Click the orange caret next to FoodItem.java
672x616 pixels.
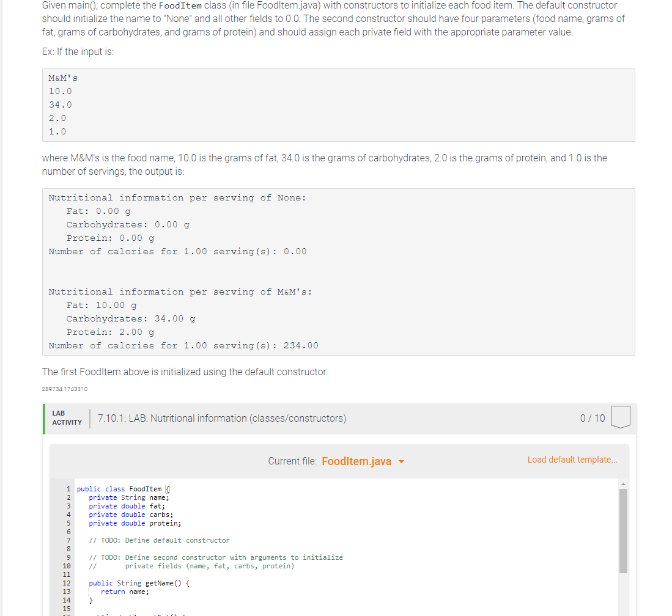[x=402, y=461]
